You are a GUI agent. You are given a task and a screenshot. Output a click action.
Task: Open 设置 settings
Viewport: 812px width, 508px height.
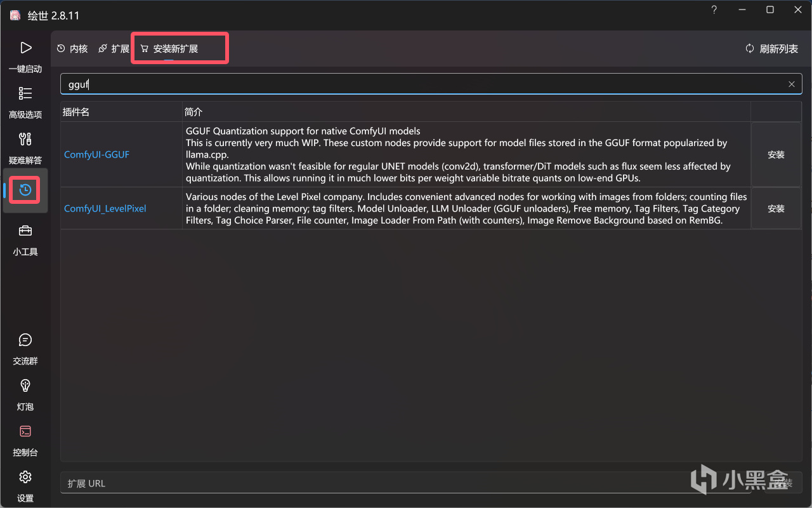pos(25,485)
